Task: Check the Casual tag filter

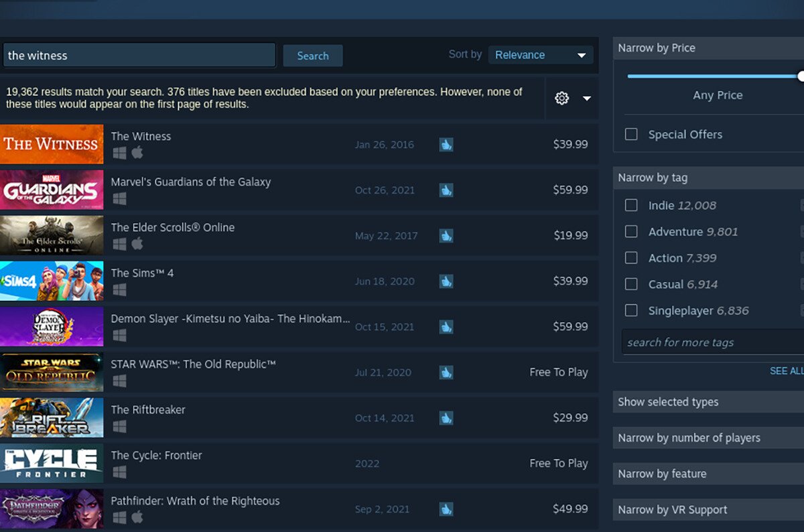Action: (631, 284)
